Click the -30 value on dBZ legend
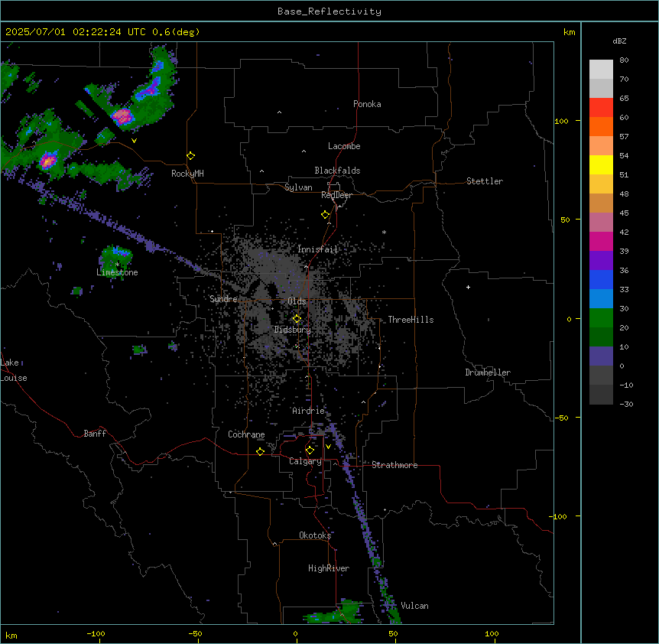This screenshot has width=659, height=644. (626, 404)
